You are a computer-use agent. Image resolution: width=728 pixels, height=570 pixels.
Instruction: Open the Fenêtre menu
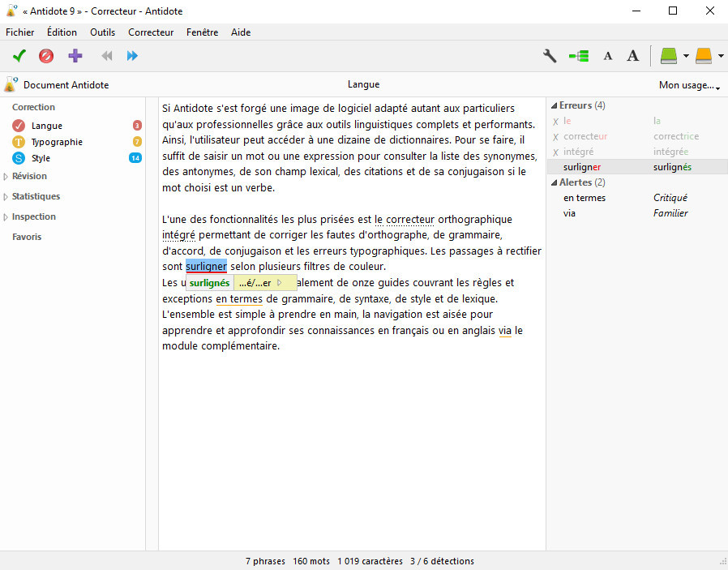202,32
